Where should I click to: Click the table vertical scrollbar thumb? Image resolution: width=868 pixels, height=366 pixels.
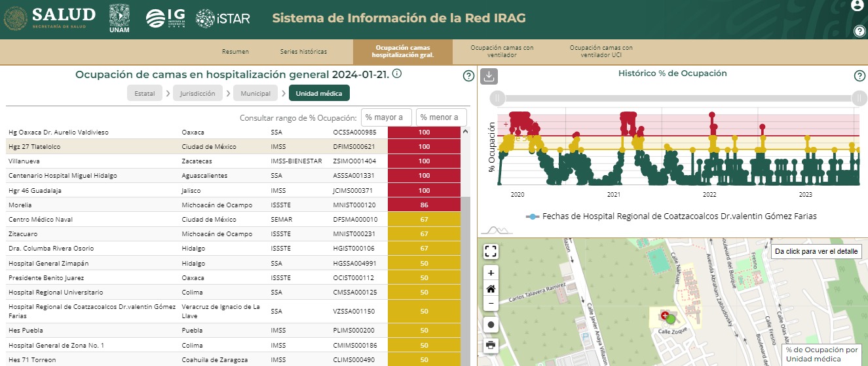(x=466, y=282)
